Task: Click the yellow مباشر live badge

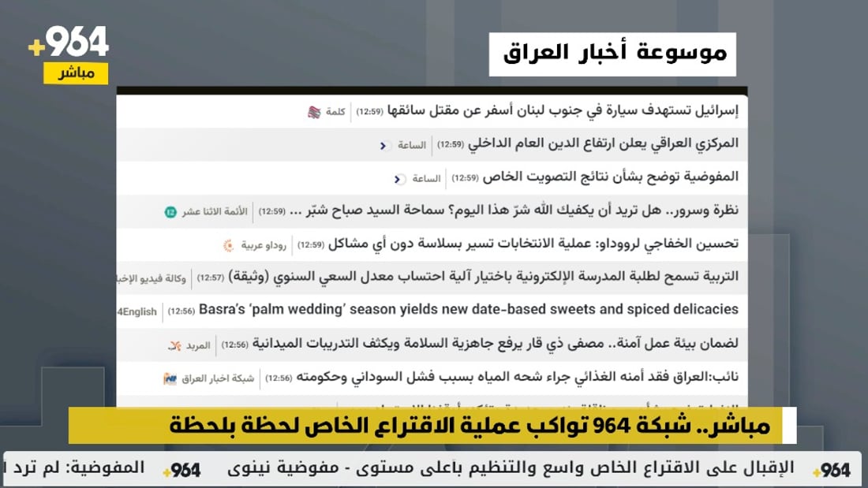Action: click(76, 73)
